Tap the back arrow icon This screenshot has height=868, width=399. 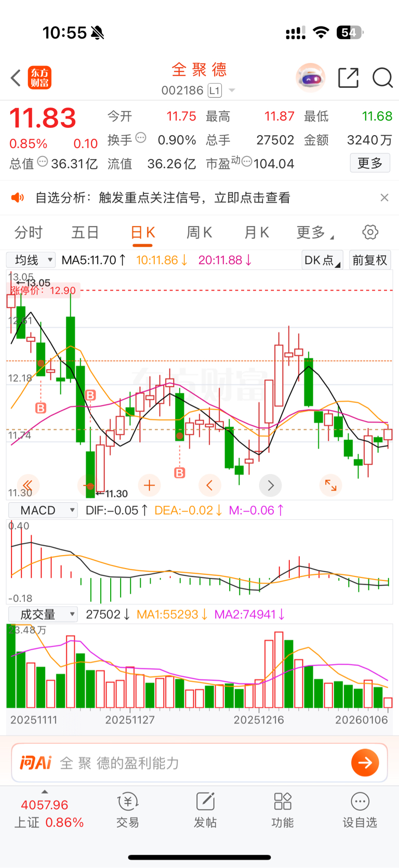click(16, 78)
